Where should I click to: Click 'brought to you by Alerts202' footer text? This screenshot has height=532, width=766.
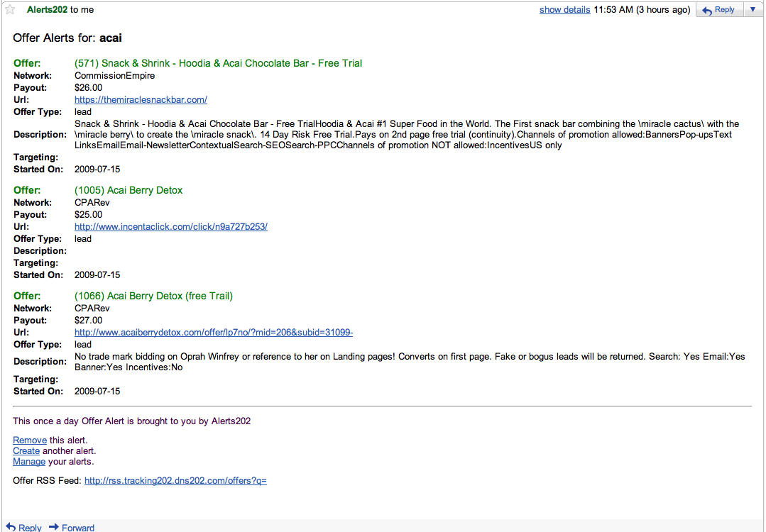[x=189, y=421]
